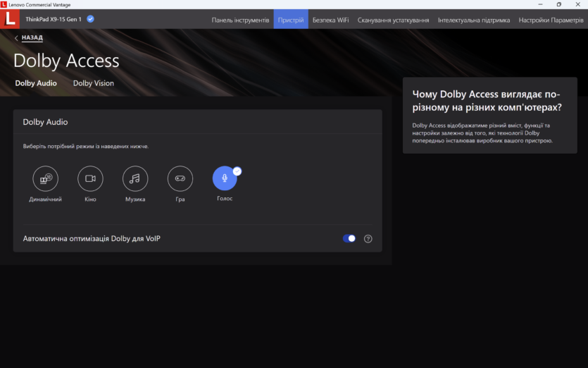Click the Dolby Access info paragraph text
The image size is (588, 368).
[x=482, y=133]
